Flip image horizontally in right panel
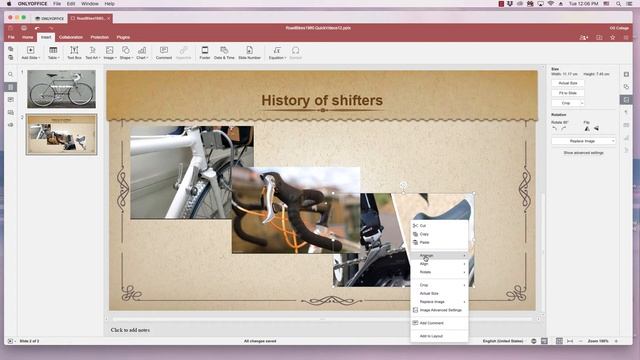This screenshot has width=640, height=360. (587, 129)
